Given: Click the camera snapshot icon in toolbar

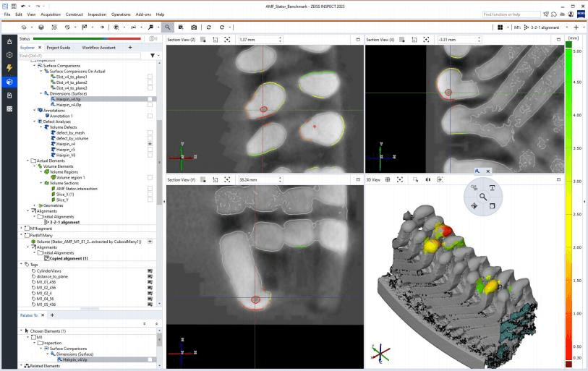Looking at the screenshot, I should (x=194, y=27).
